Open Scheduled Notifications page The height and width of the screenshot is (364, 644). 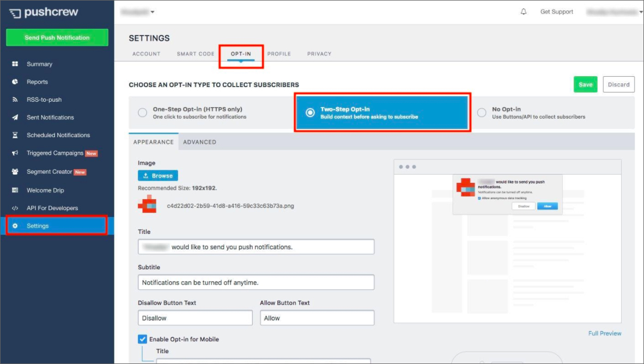click(58, 135)
